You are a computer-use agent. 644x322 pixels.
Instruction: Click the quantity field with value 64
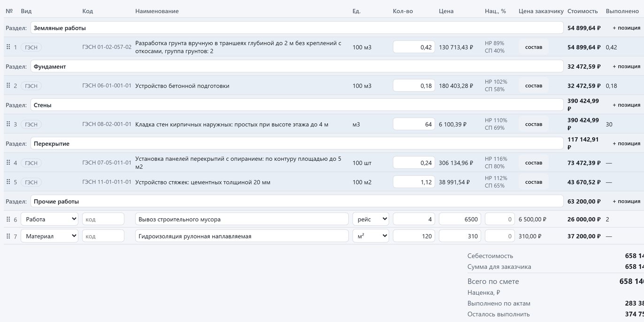tap(414, 124)
